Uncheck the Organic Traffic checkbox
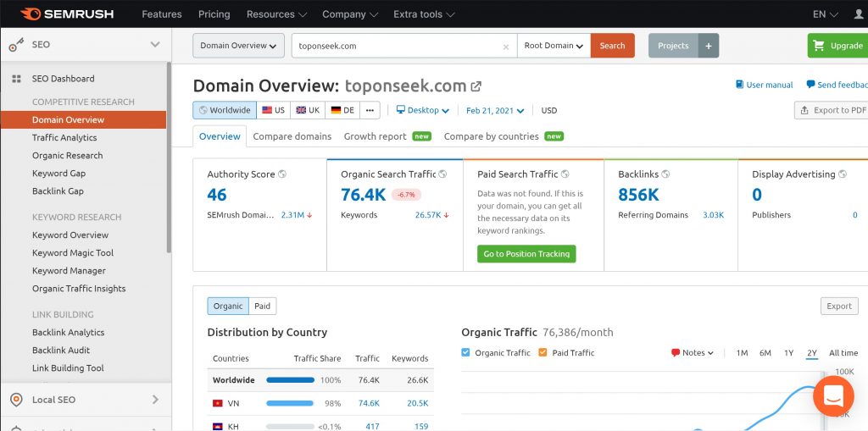Screen dimensions: 868x431 [466, 353]
